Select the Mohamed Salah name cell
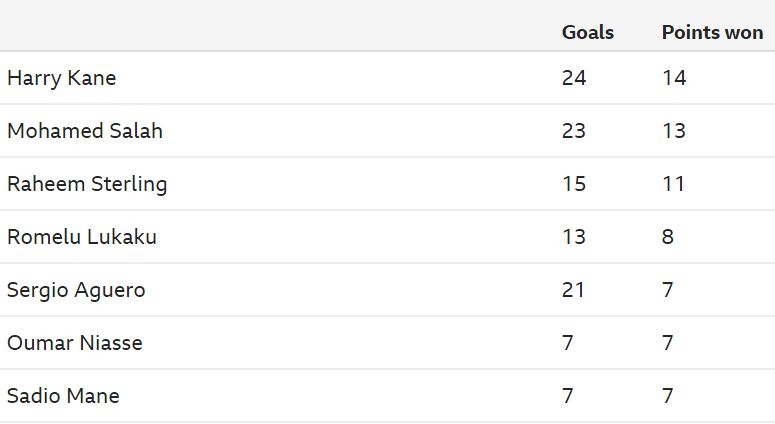775x424 pixels. pos(85,131)
